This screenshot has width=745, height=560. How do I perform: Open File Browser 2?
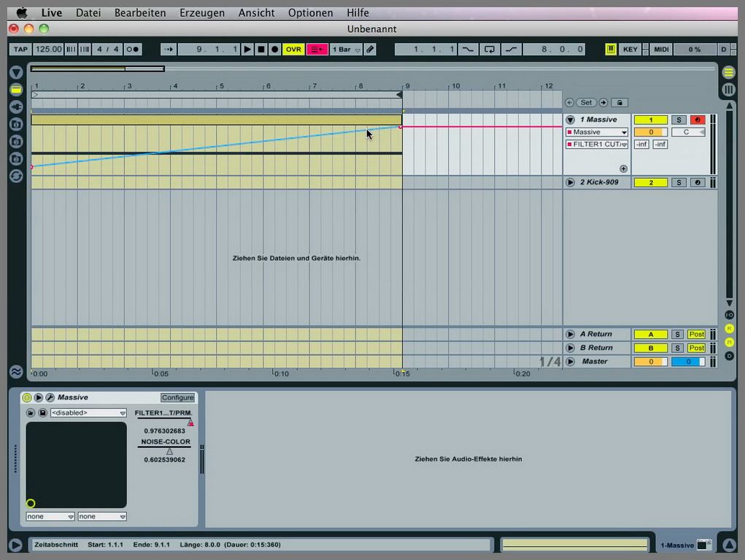coord(16,141)
